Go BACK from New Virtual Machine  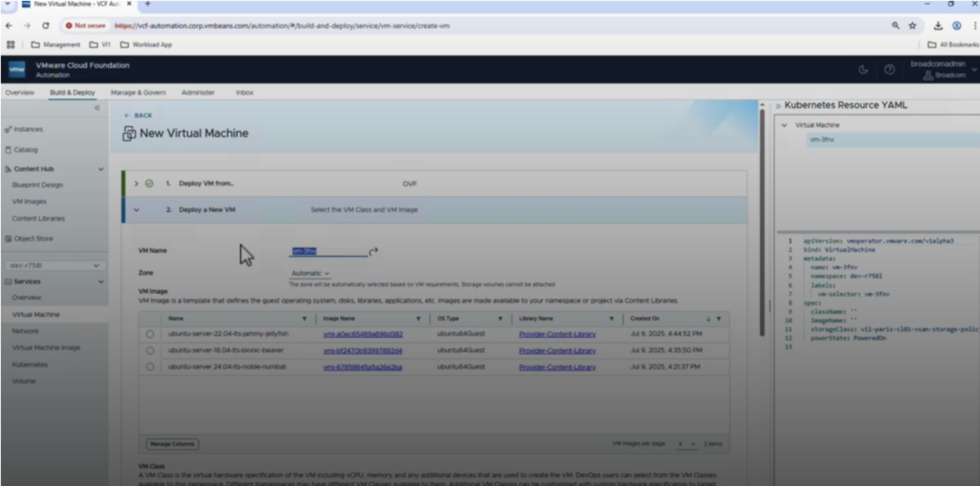click(139, 115)
